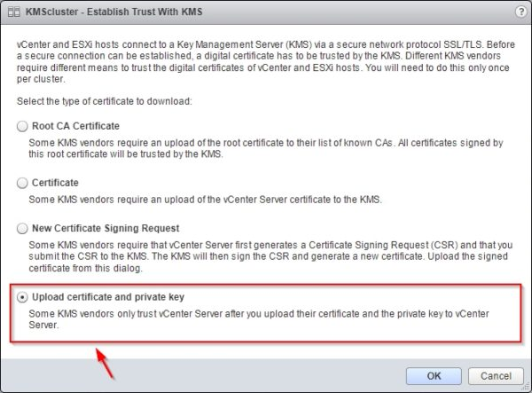Confirm with the OK button
The width and height of the screenshot is (532, 393).
pos(434,376)
